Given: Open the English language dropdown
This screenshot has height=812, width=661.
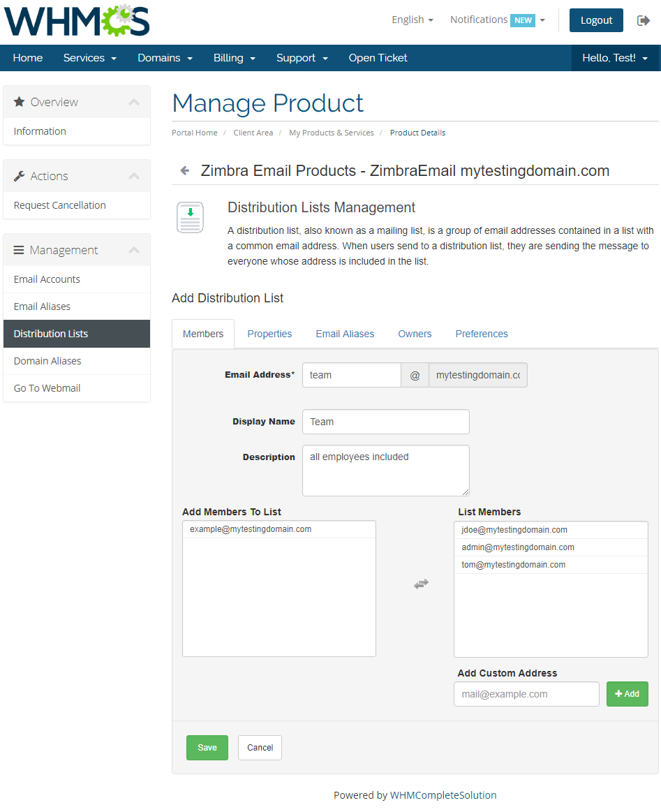Looking at the screenshot, I should pos(412,20).
